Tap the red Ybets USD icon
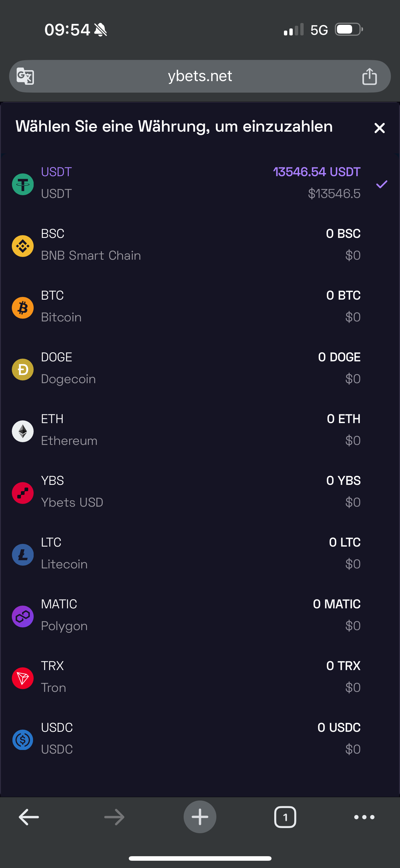This screenshot has width=400, height=868. coord(23,493)
